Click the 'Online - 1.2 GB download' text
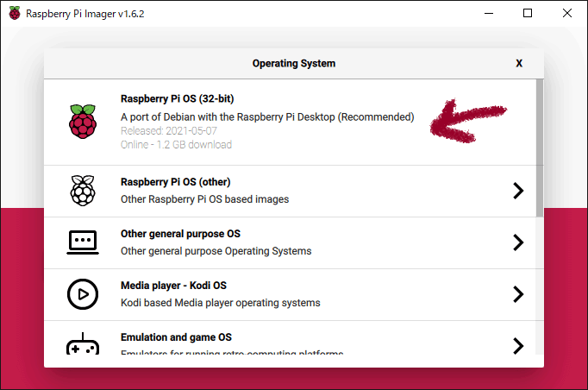This screenshot has width=588, height=390. pyautogui.click(x=176, y=144)
